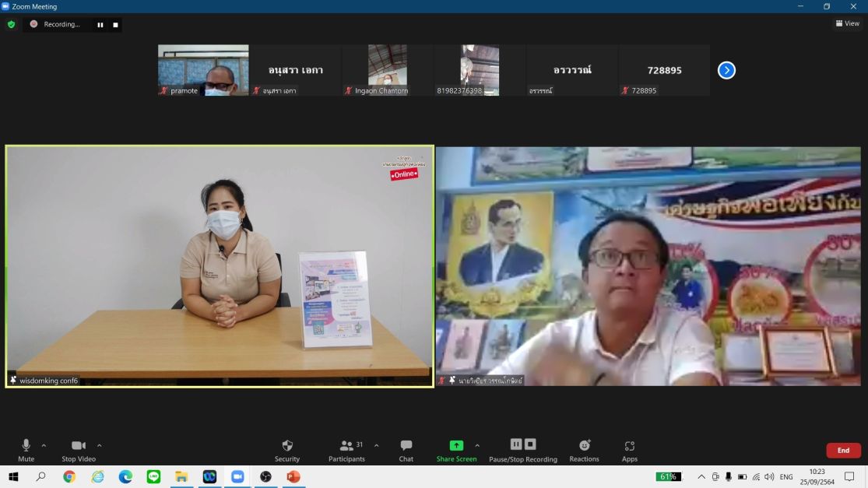The height and width of the screenshot is (488, 868).
Task: Open audio options caret beside Mute
Action: [44, 445]
